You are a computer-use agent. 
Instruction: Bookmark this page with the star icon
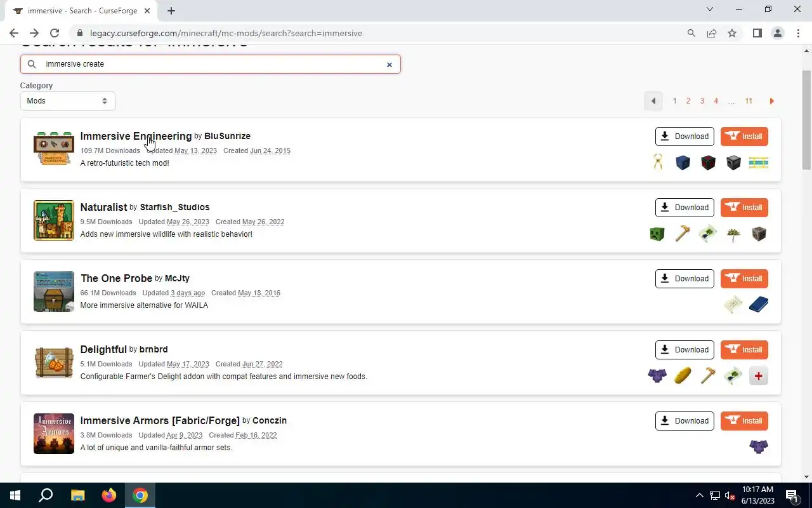[732, 33]
